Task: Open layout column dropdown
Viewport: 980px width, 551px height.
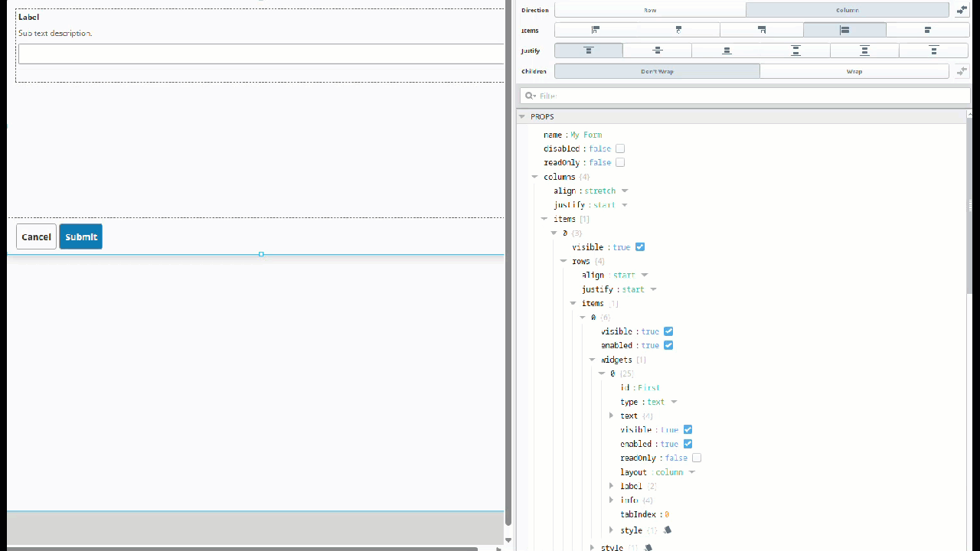Action: pos(691,472)
